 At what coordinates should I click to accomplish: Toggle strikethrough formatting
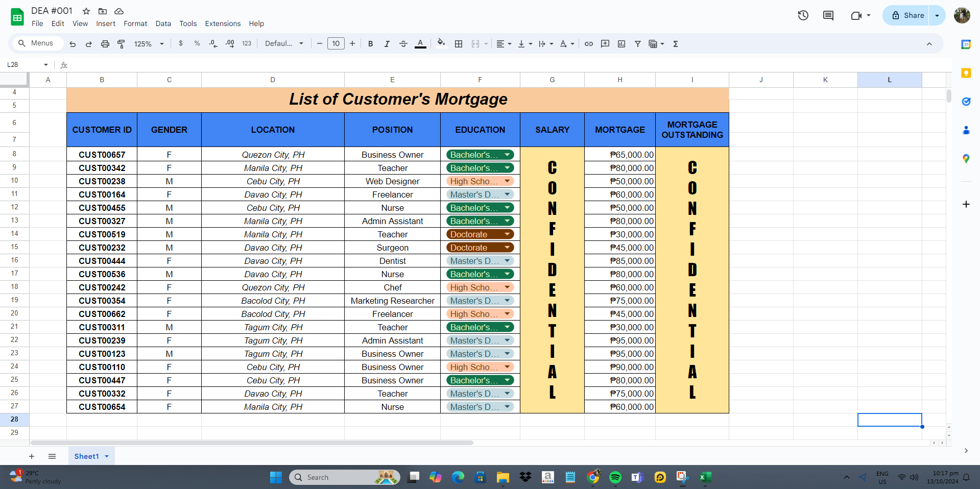click(403, 44)
